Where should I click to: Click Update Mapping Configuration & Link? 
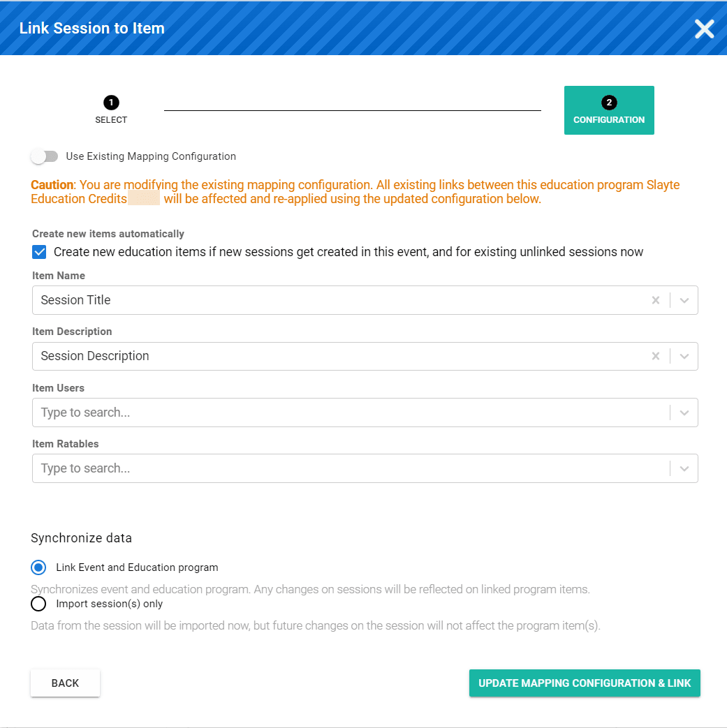tap(585, 683)
